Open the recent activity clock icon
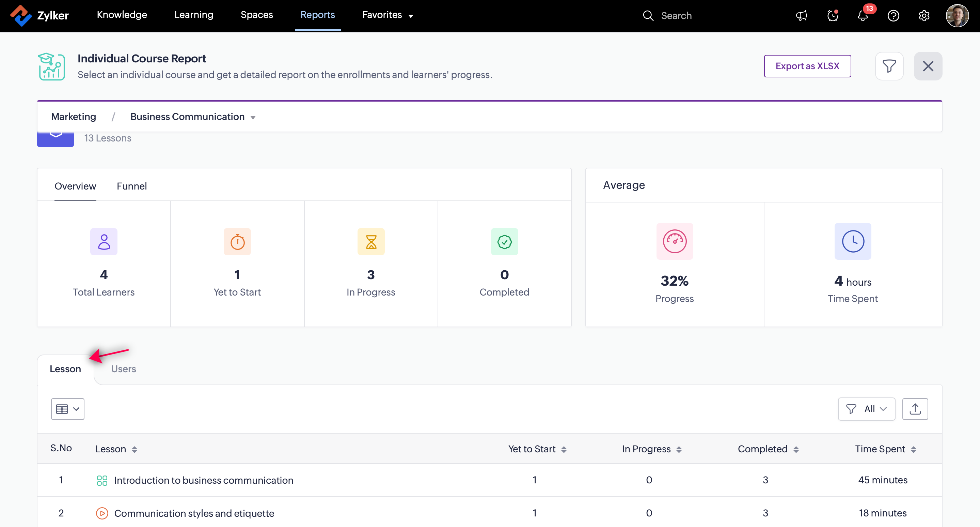The height and width of the screenshot is (527, 980). (833, 16)
